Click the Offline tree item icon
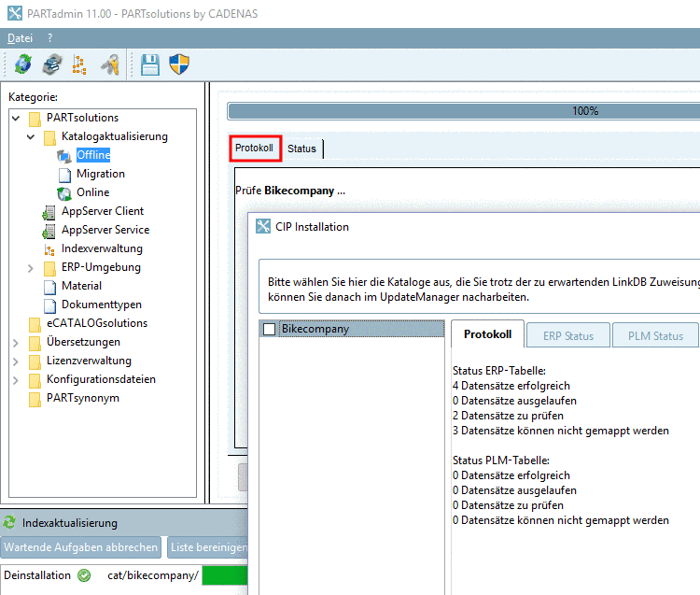 click(x=64, y=155)
